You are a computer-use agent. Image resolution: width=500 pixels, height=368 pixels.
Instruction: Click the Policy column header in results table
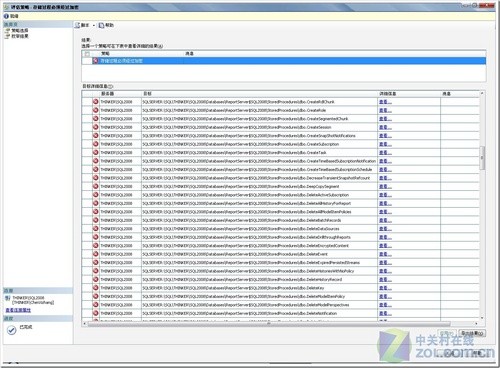click(x=141, y=53)
